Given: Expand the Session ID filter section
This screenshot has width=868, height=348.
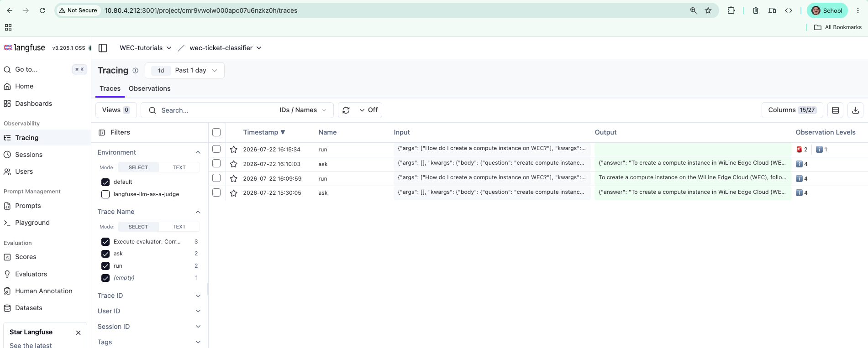Looking at the screenshot, I should click(149, 327).
